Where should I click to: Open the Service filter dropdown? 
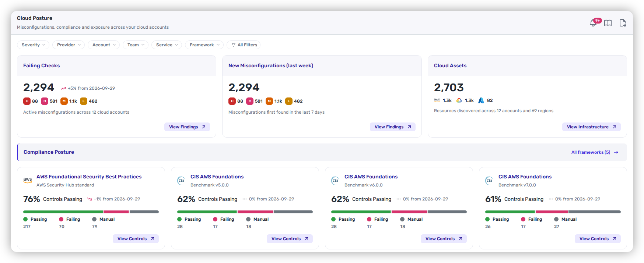pos(167,45)
